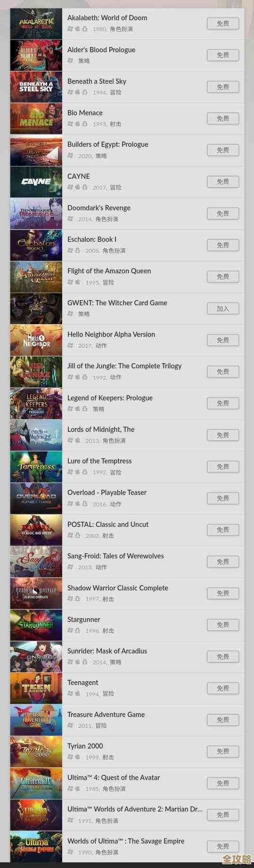This screenshot has width=254, height=868.
Task: Click the Linux icon under POSTAL: Classic and Uncut
Action: point(78,535)
